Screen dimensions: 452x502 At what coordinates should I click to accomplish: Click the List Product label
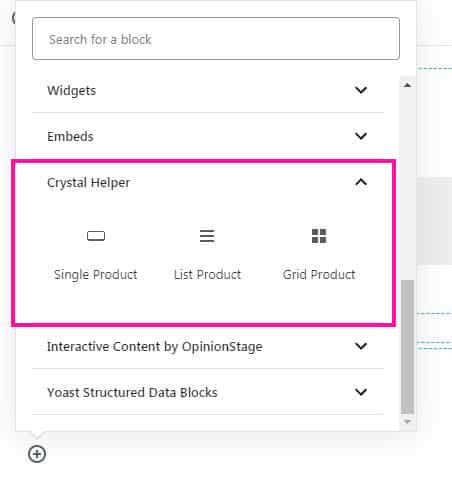coord(207,275)
